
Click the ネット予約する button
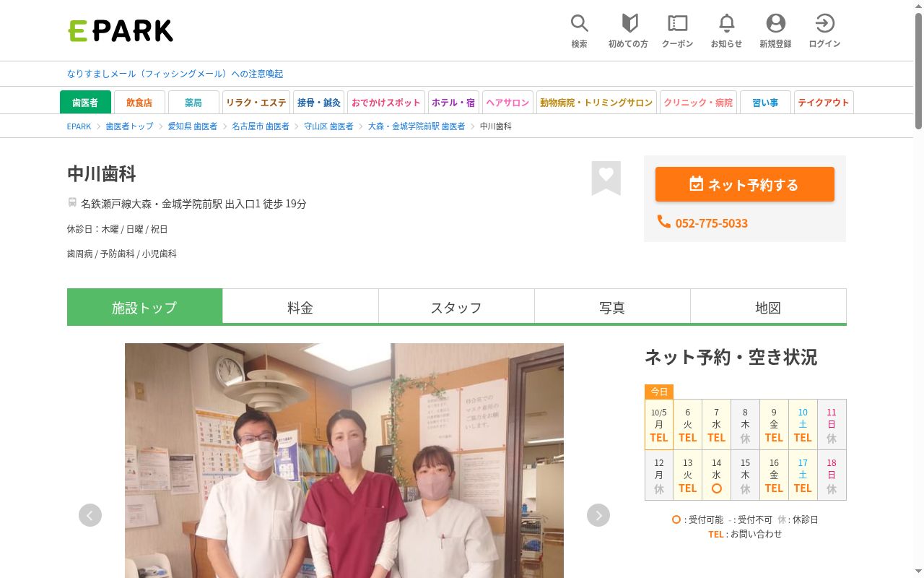[x=745, y=184]
